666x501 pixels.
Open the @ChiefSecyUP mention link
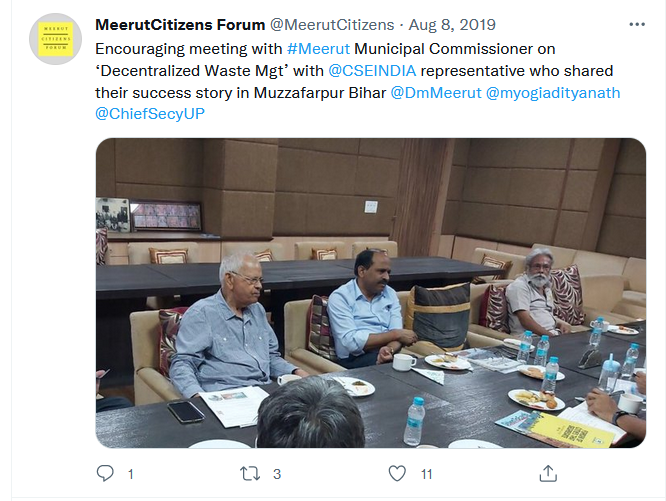tap(150, 114)
